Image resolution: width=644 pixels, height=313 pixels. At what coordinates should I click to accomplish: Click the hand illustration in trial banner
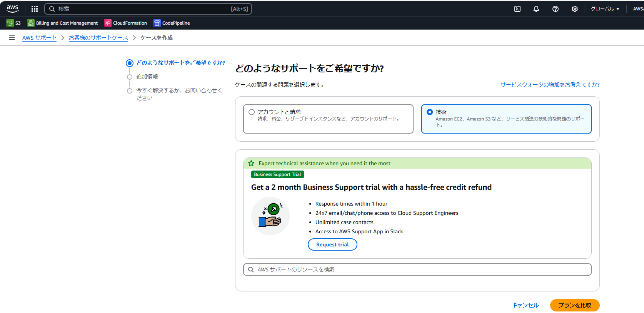coord(270,216)
